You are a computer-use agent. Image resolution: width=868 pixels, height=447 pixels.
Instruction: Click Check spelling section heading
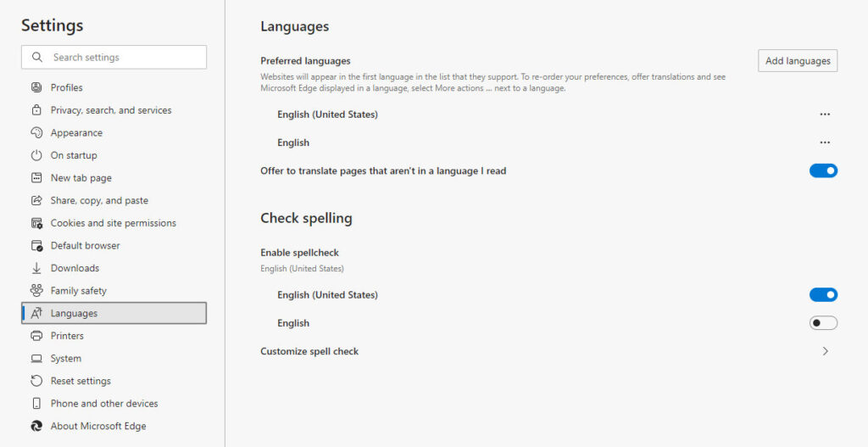point(306,218)
